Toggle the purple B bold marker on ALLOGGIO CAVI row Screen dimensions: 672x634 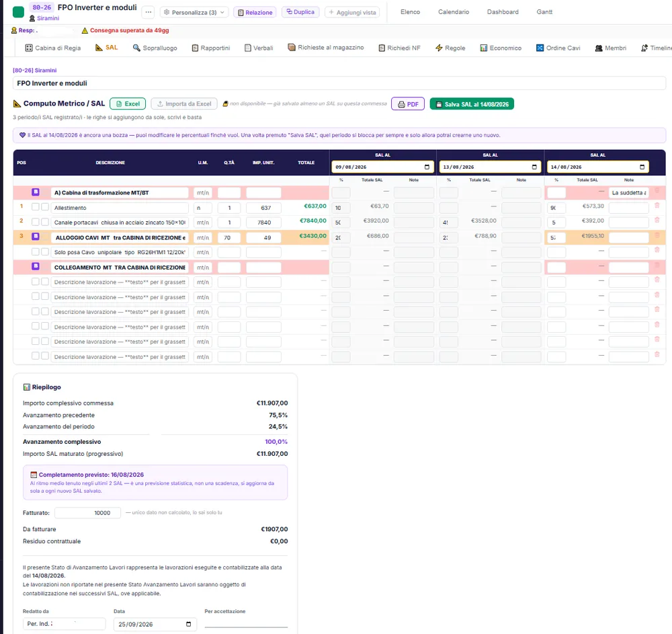[x=36, y=236]
